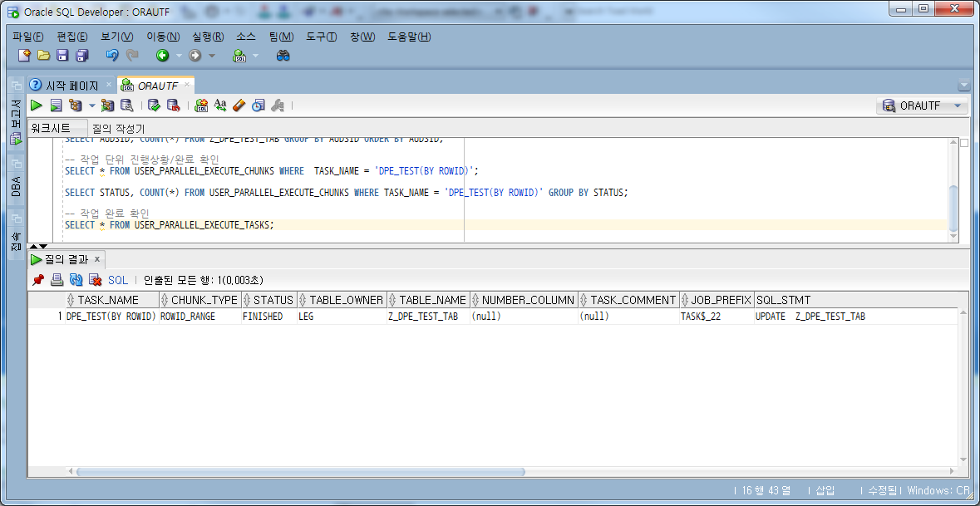Open the 편집(E) menu
The height and width of the screenshot is (506, 980).
(72, 37)
